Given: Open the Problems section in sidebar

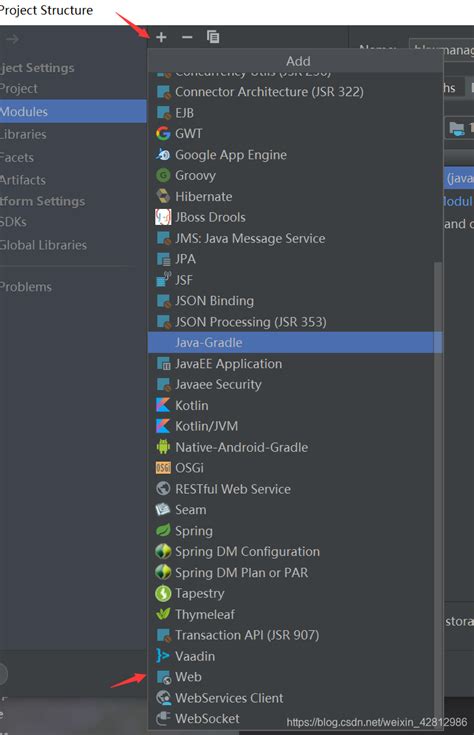Looking at the screenshot, I should click(x=73, y=287).
